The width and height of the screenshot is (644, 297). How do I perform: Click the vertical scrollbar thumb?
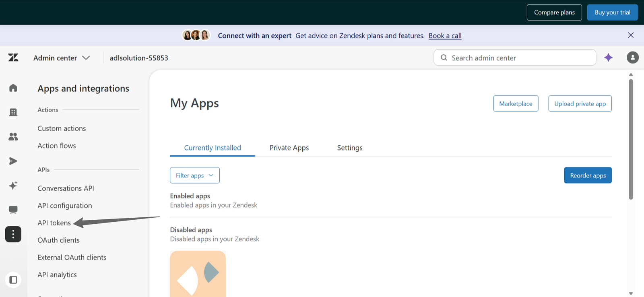pyautogui.click(x=631, y=139)
